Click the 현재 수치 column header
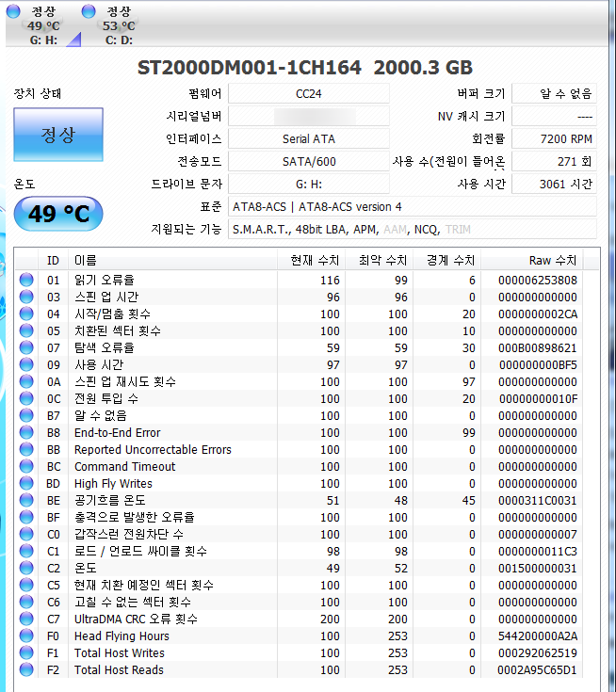This screenshot has height=692, width=616. (x=312, y=261)
